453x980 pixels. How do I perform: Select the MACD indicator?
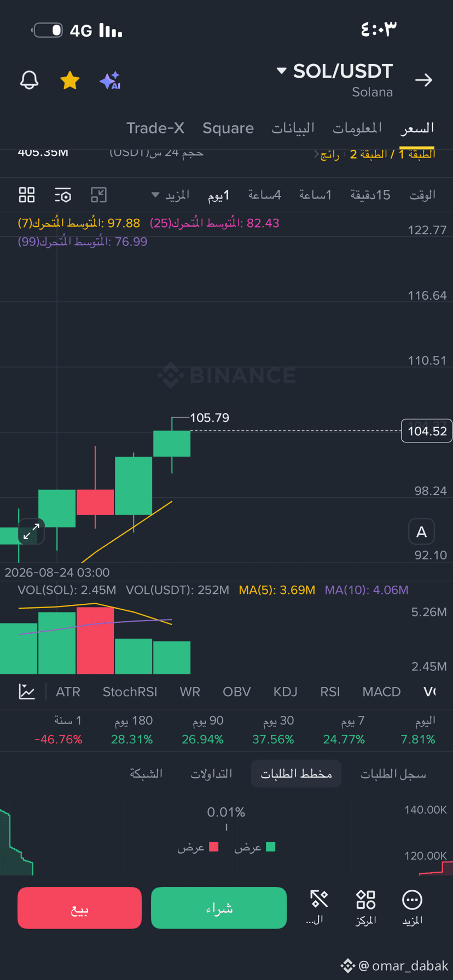click(381, 692)
